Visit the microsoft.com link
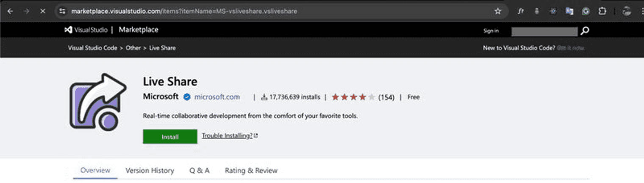 [x=217, y=97]
